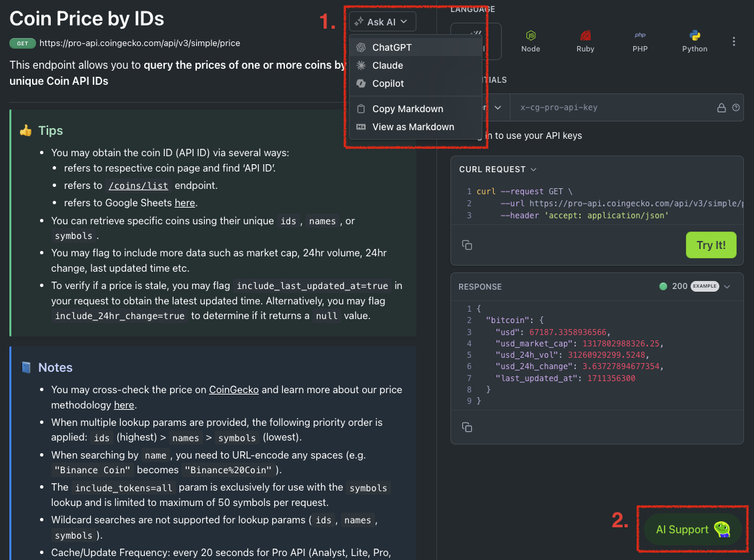Viewport: 754px width, 560px height.
Task: Click the Copilot logo icon
Action: click(x=361, y=83)
